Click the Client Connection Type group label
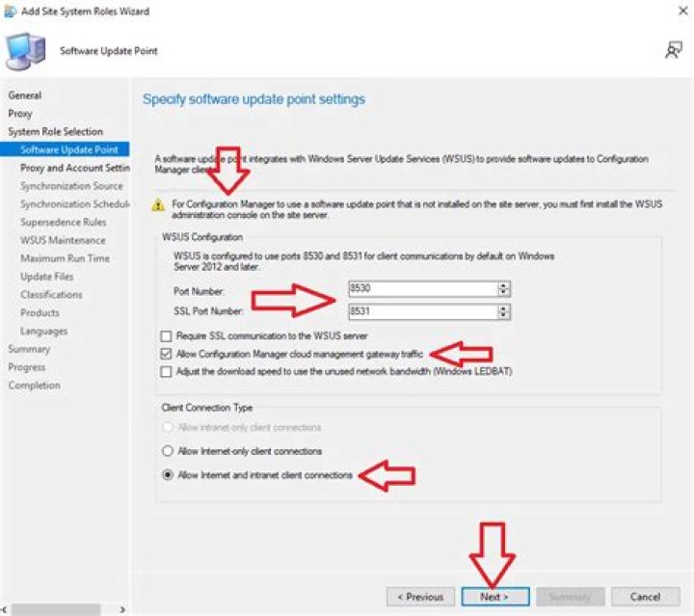 (x=207, y=408)
